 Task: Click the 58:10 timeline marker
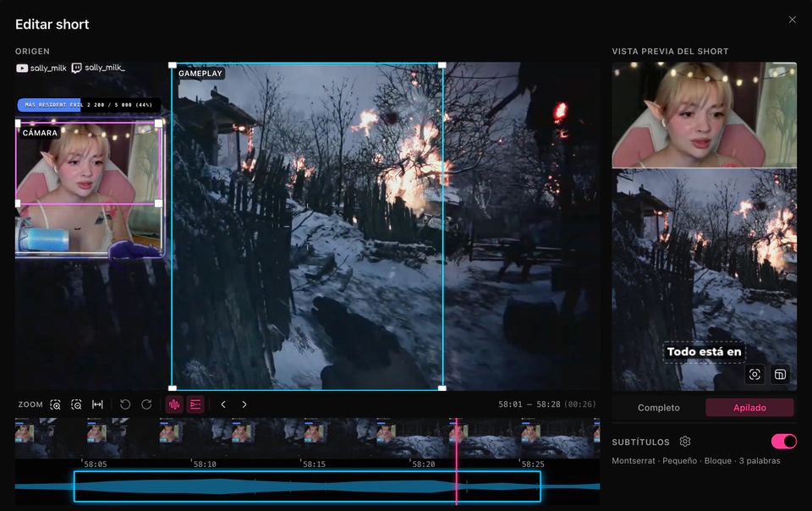pos(205,464)
